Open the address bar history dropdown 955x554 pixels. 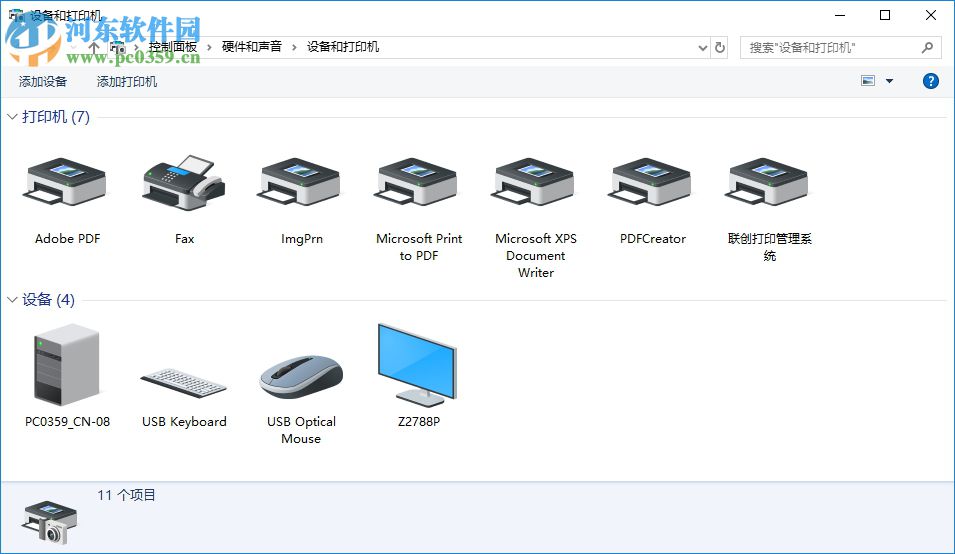pyautogui.click(x=702, y=47)
